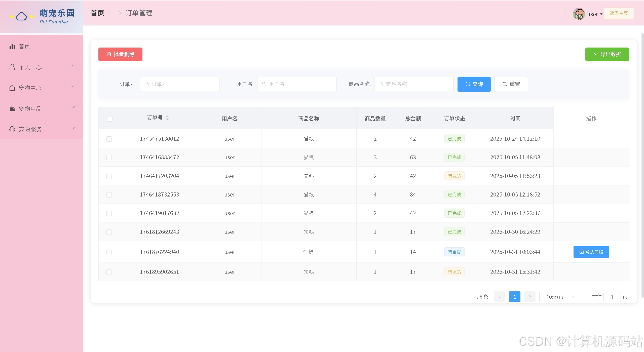Click the sort arrows in 订单号 column header

click(167, 118)
